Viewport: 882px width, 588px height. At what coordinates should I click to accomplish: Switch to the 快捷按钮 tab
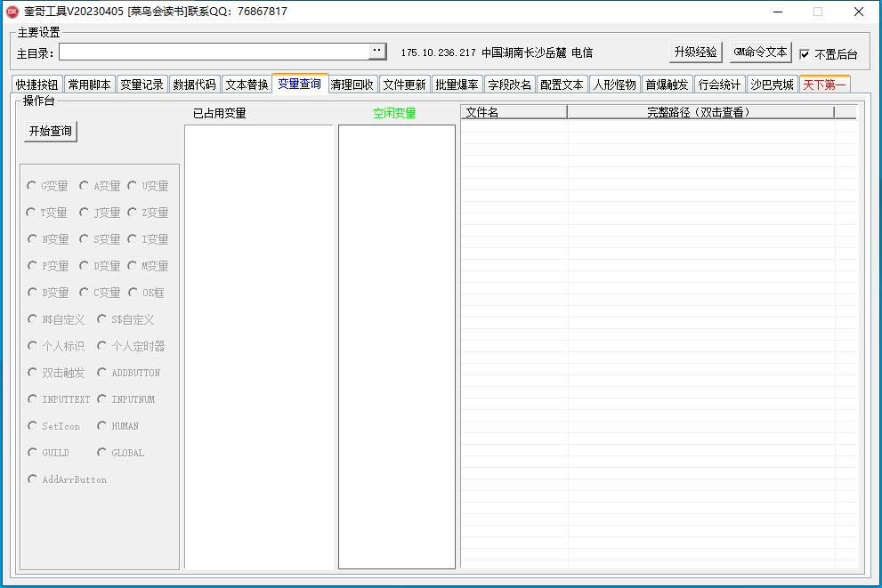[x=37, y=85]
